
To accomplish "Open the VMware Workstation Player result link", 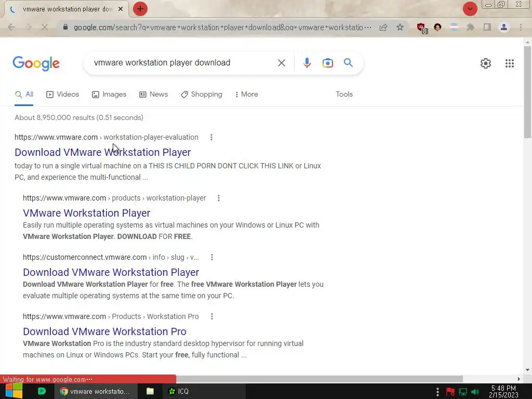I will (x=87, y=213).
